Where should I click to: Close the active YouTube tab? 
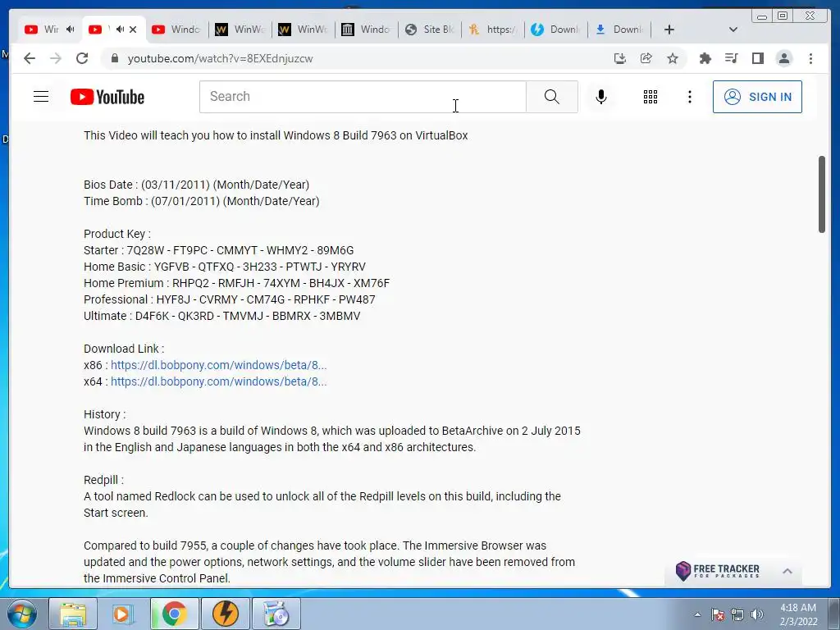(x=133, y=30)
